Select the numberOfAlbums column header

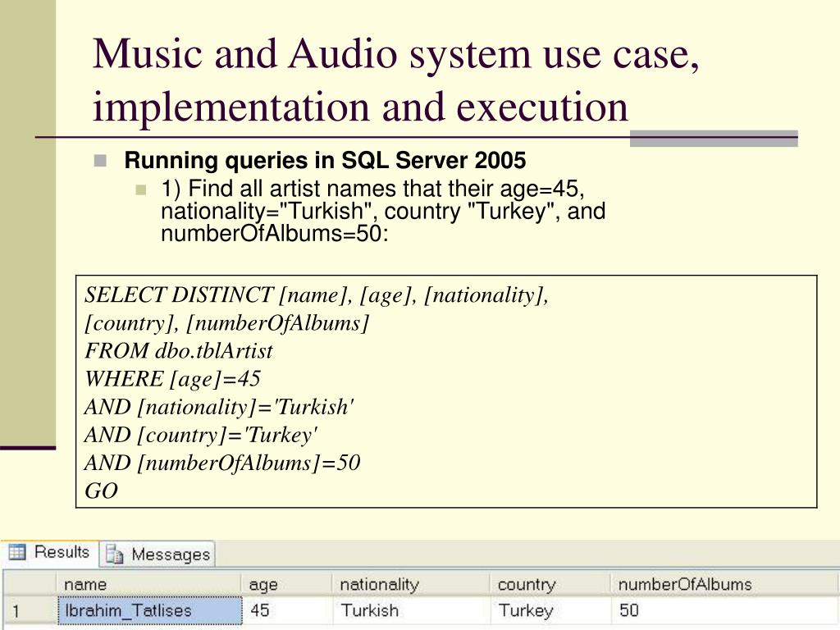(x=725, y=584)
